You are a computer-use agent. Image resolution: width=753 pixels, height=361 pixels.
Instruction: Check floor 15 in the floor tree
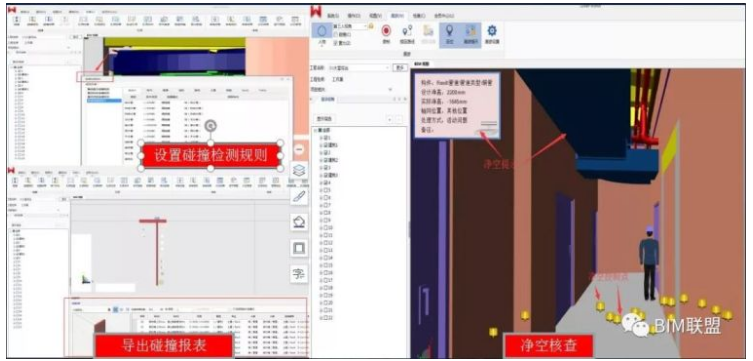(326, 265)
